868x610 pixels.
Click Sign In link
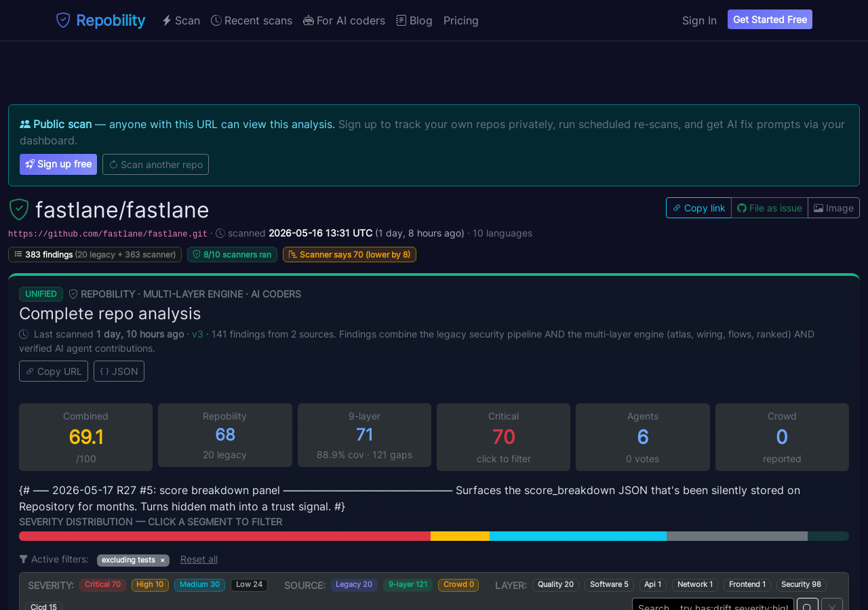[x=699, y=20]
